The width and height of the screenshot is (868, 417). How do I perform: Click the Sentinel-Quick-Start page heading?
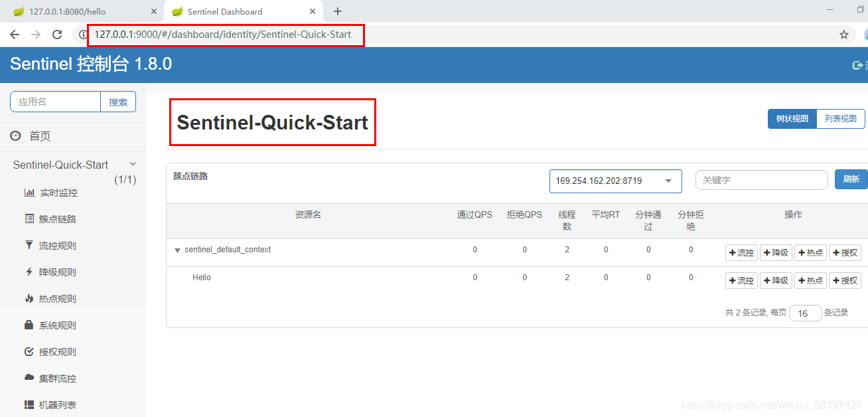272,122
